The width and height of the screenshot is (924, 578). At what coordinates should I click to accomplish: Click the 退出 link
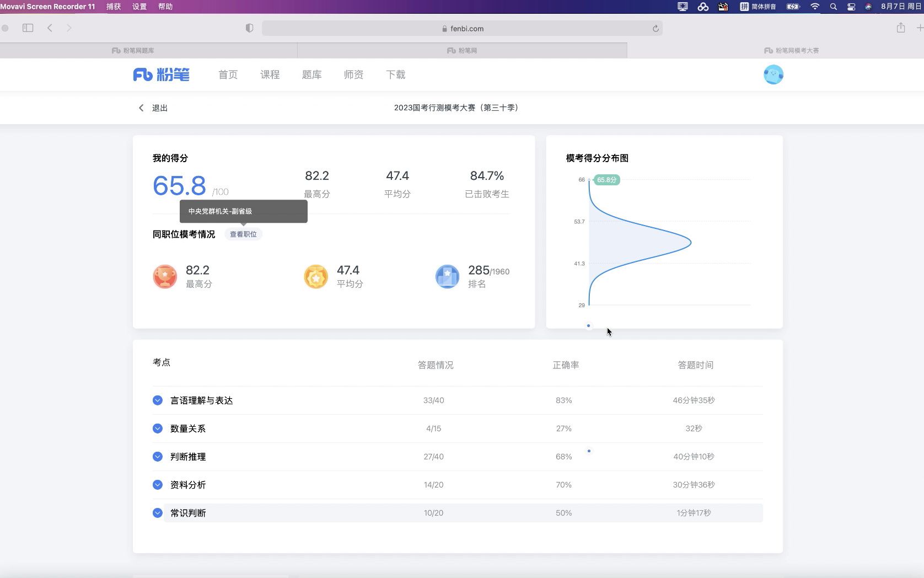[x=160, y=108]
